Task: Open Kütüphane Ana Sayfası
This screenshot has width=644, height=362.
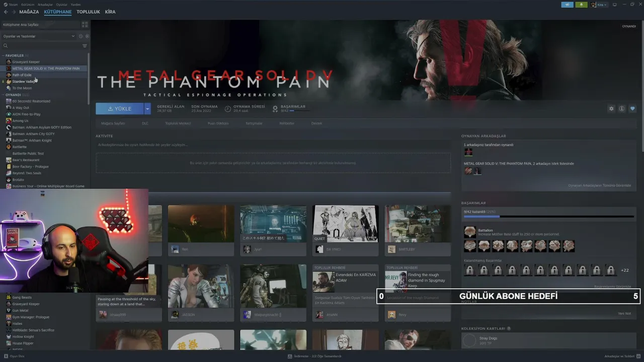Action: [x=40, y=25]
